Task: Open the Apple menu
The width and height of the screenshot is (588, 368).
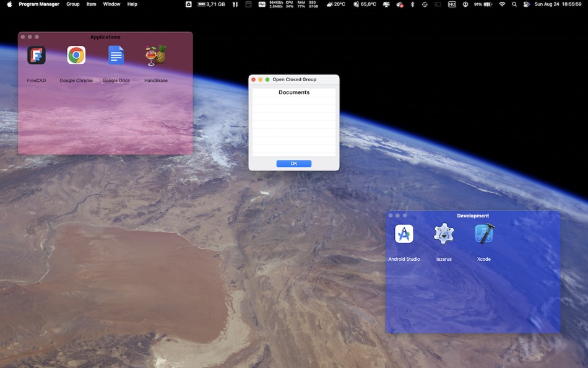Action: click(9, 4)
